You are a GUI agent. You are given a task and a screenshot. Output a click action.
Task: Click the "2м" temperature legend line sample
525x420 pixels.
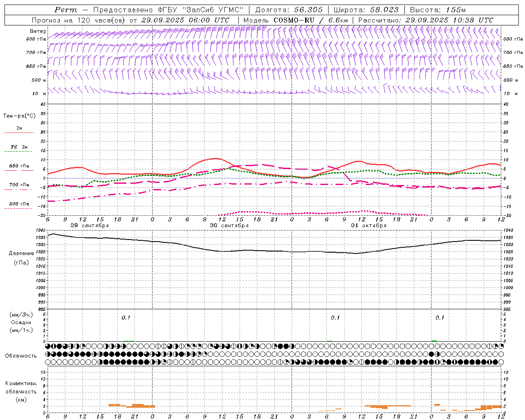(x=19, y=133)
